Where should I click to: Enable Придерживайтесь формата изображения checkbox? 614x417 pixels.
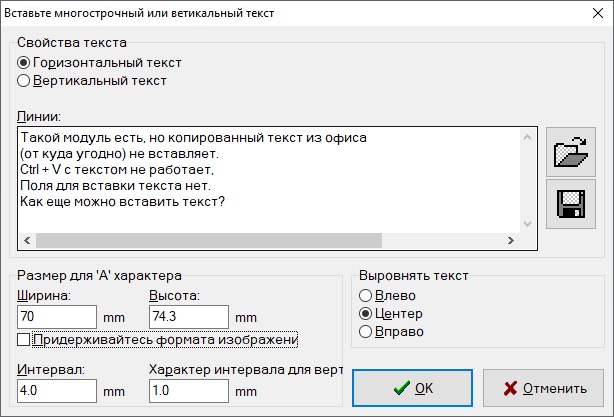tap(24, 341)
